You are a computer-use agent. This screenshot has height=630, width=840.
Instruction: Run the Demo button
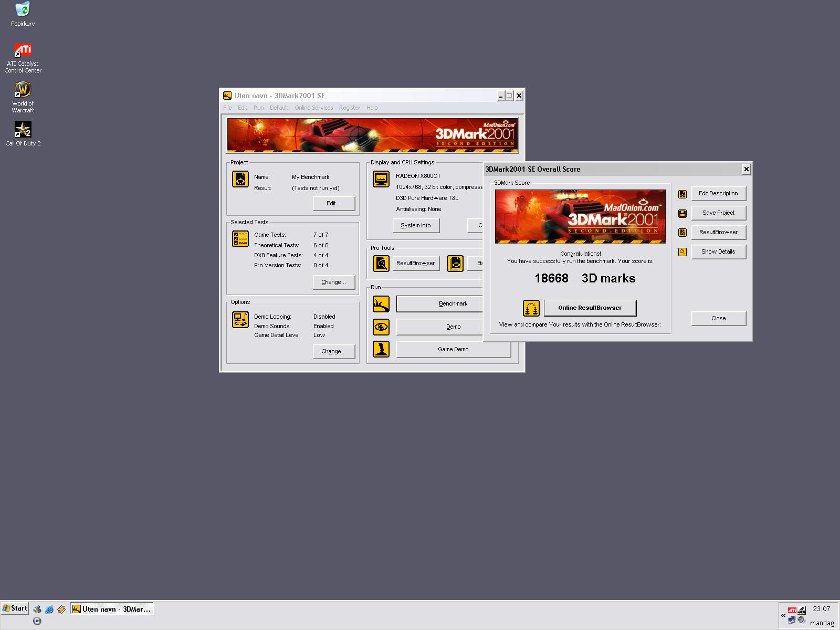pos(439,327)
